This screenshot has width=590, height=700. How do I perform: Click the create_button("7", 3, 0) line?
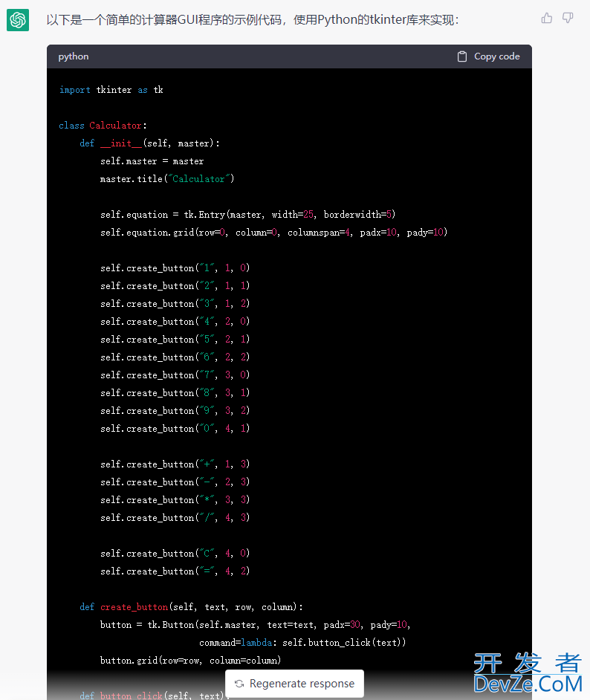(x=175, y=375)
